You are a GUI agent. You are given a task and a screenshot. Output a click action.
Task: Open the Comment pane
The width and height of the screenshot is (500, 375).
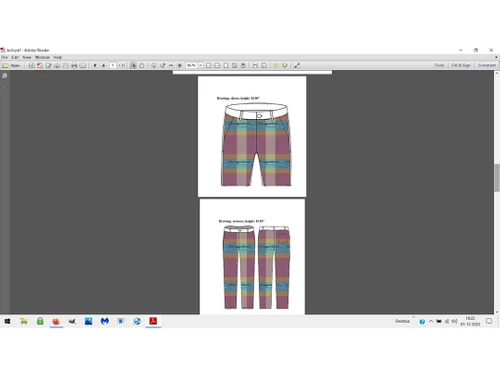point(487,65)
